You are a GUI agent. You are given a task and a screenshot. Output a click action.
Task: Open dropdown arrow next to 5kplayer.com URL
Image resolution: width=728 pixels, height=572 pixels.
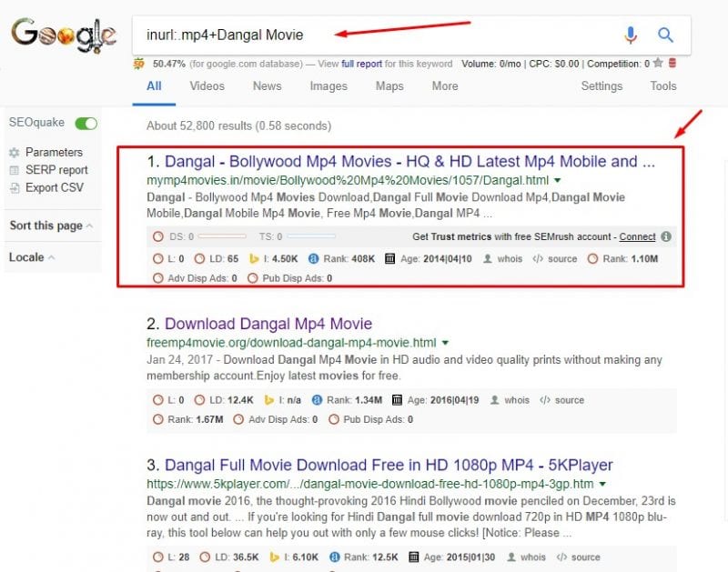602,484
